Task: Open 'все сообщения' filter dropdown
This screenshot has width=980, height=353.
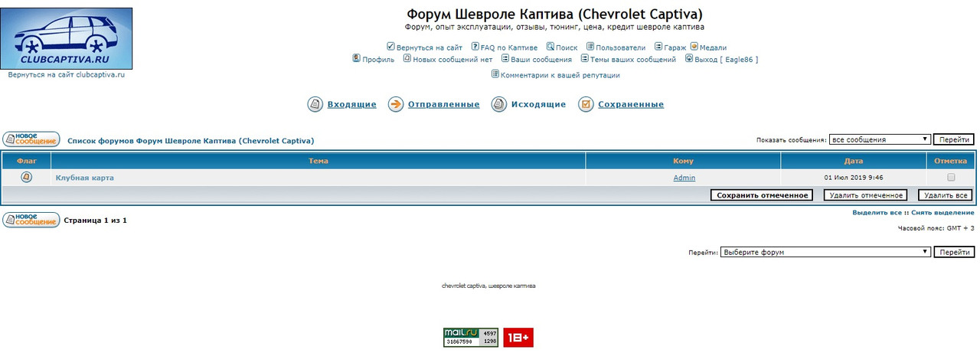Action: 880,139
